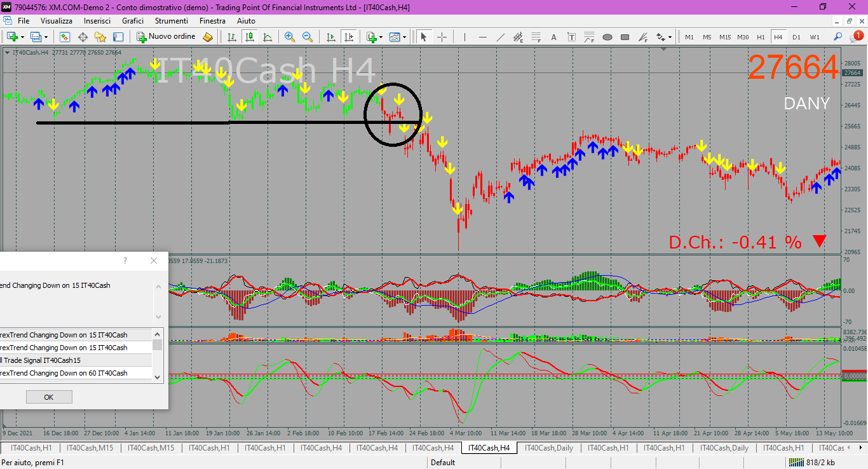
Task: Switch chart timeframe to H1
Action: pos(761,37)
